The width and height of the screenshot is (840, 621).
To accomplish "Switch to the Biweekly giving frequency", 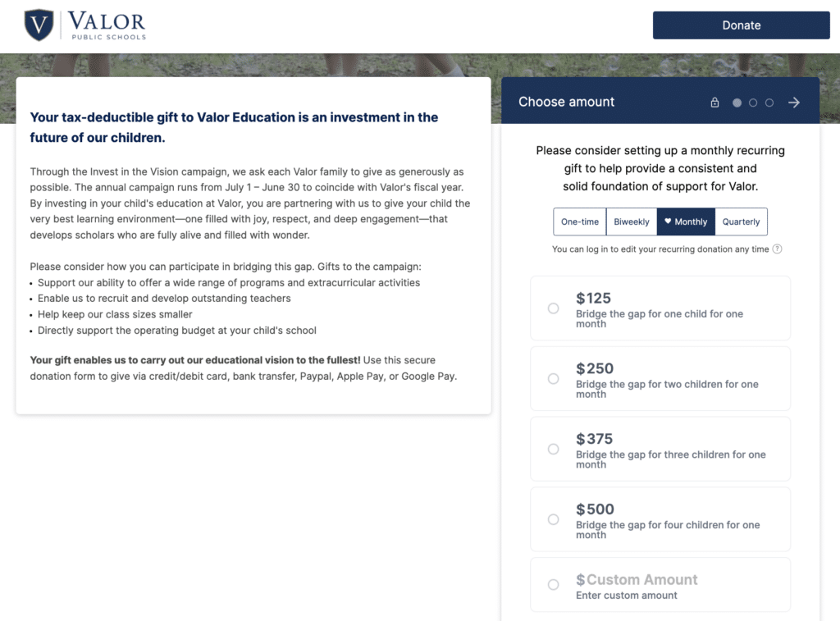I will coord(632,221).
